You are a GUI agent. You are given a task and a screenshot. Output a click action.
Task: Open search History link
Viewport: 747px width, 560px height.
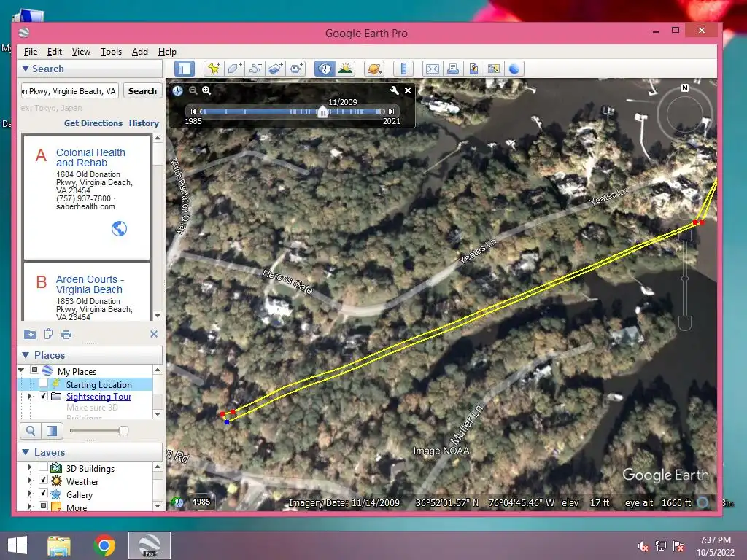pyautogui.click(x=144, y=123)
